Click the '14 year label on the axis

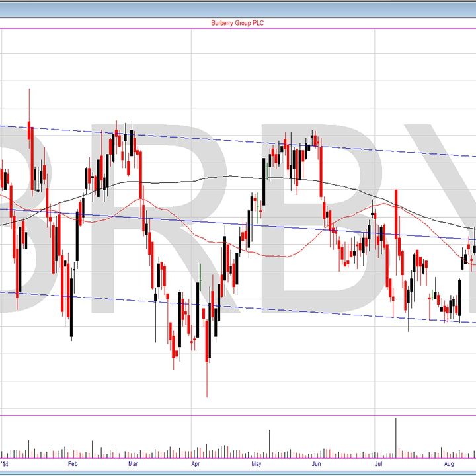coord(6,464)
